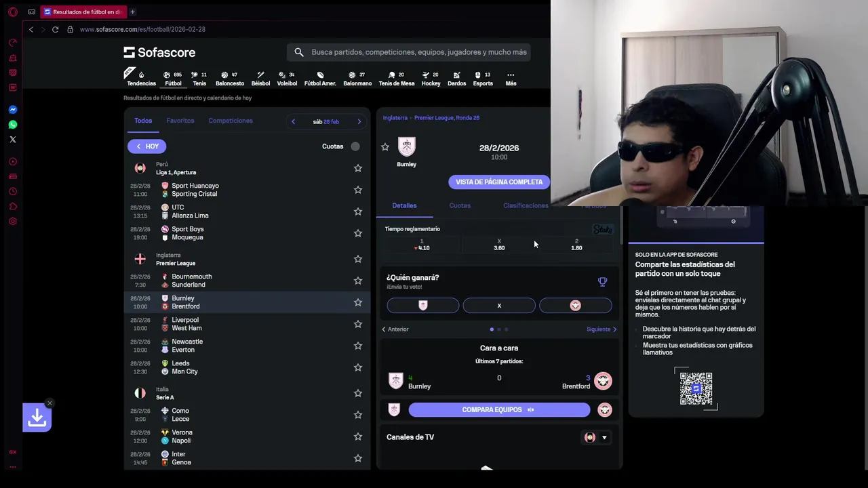The height and width of the screenshot is (488, 868).
Task: Open the Cuotas match tab
Action: [x=460, y=205]
